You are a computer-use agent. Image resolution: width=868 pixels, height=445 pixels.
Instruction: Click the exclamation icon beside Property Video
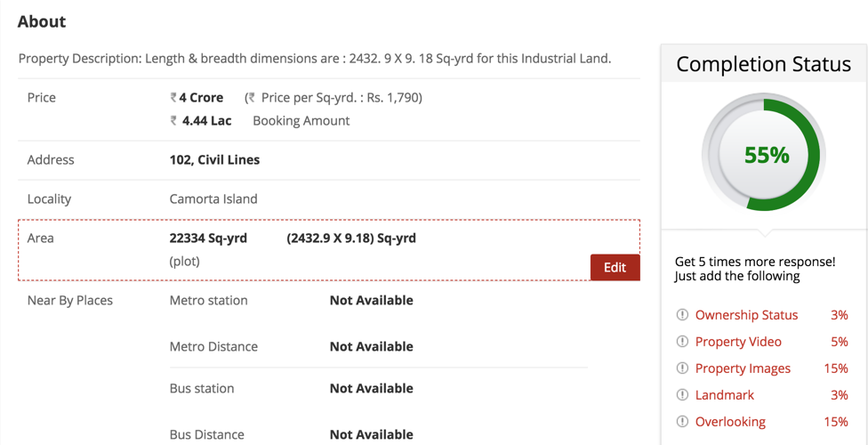pos(682,342)
